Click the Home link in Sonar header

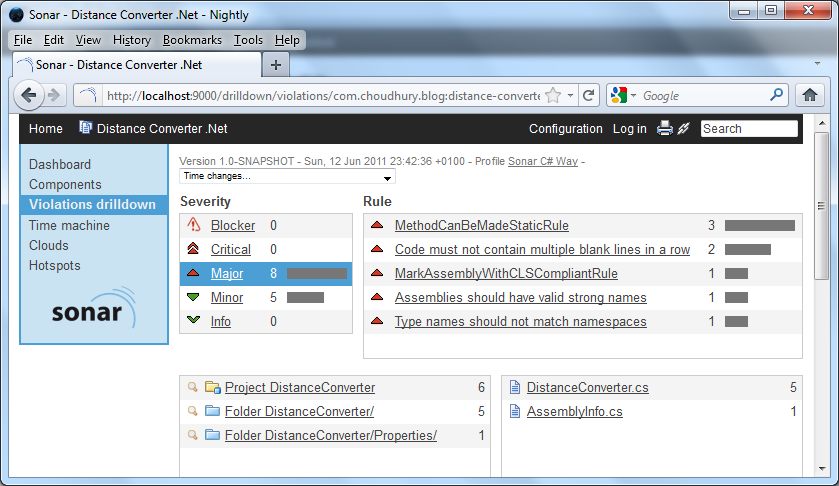click(x=45, y=128)
